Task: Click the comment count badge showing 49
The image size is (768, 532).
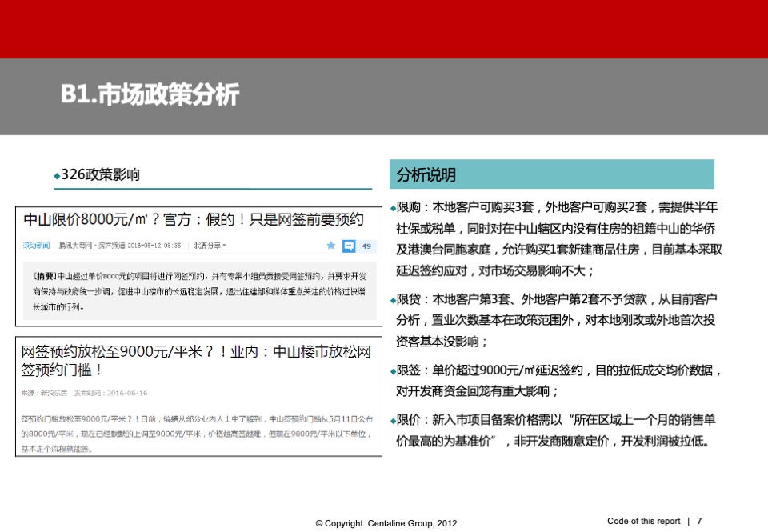Action: [x=365, y=246]
